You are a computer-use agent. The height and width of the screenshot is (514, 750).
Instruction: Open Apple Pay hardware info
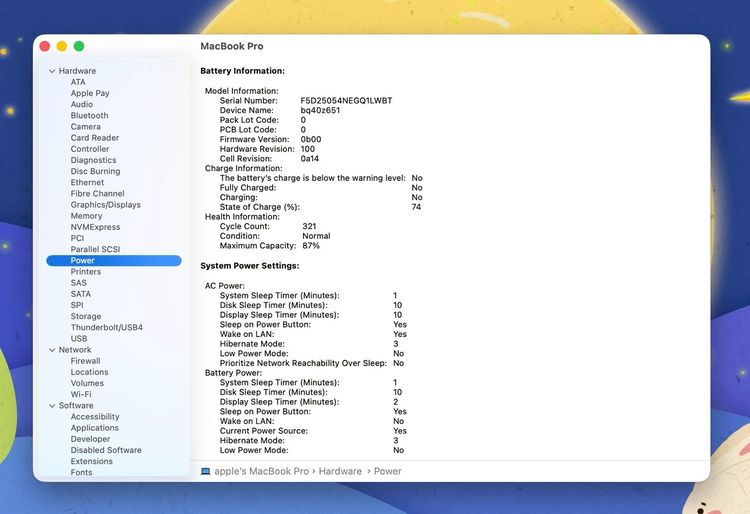(90, 93)
